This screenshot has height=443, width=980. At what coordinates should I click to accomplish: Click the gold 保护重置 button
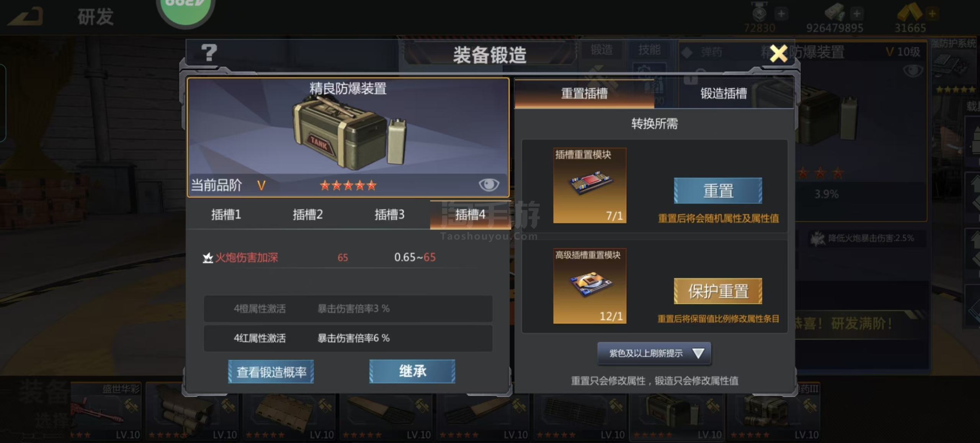[718, 291]
